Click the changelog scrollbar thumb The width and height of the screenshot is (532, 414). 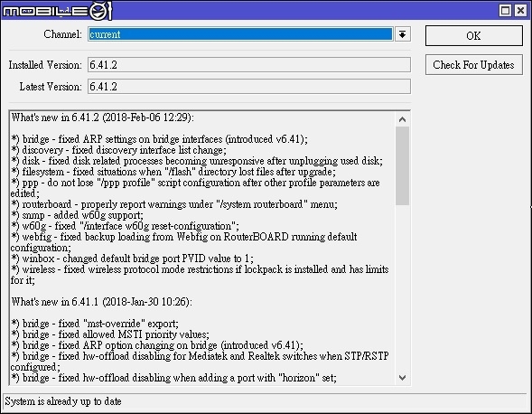pos(403,165)
